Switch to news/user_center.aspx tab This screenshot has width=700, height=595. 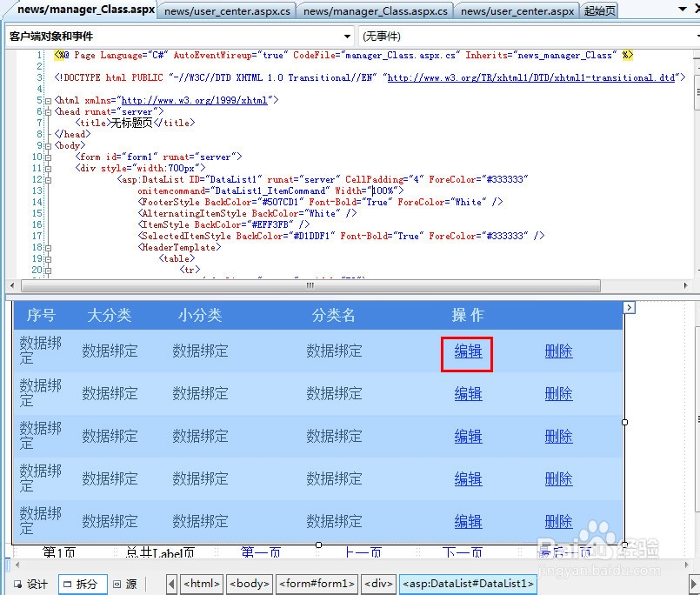[517, 11]
